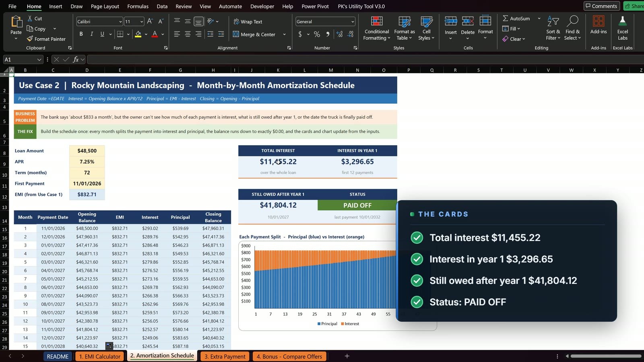Select the Format Painter brush

click(x=30, y=39)
